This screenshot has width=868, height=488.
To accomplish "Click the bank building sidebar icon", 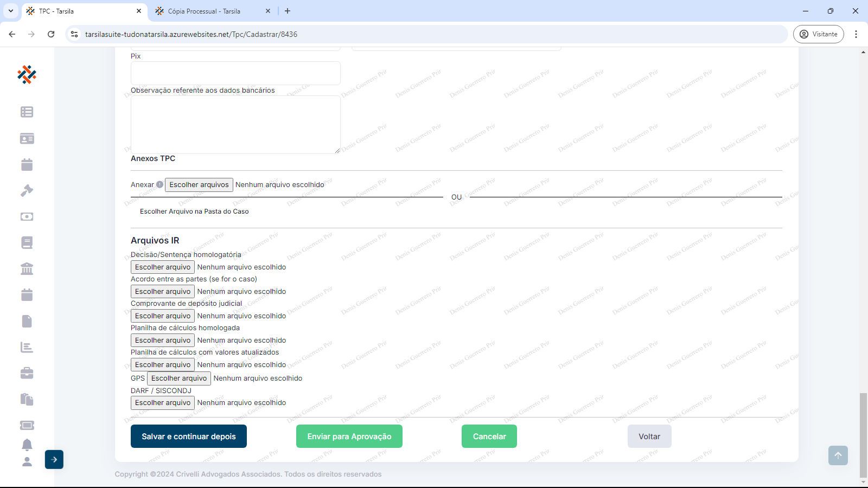I will coord(27,268).
